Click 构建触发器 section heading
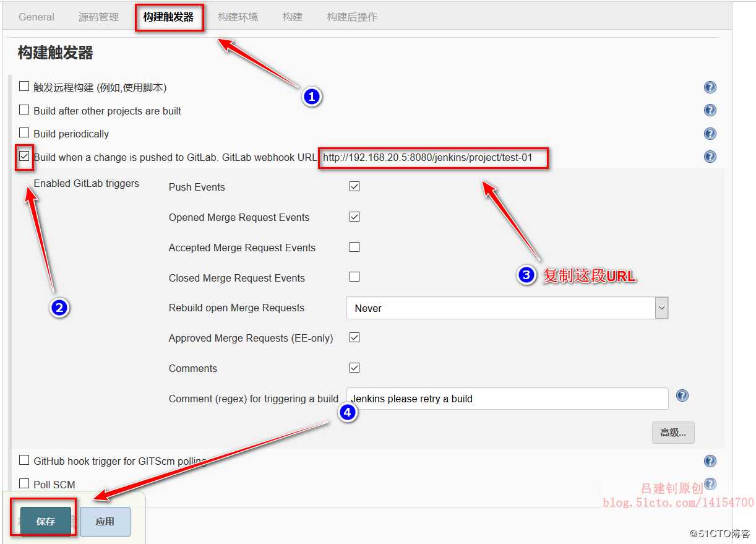The width and height of the screenshot is (756, 544). tap(56, 53)
